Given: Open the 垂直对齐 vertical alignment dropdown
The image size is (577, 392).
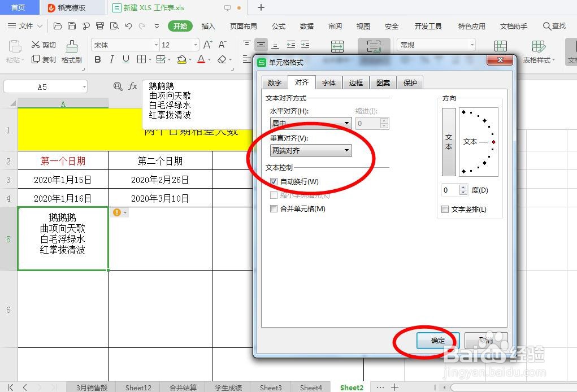Looking at the screenshot, I should 346,151.
